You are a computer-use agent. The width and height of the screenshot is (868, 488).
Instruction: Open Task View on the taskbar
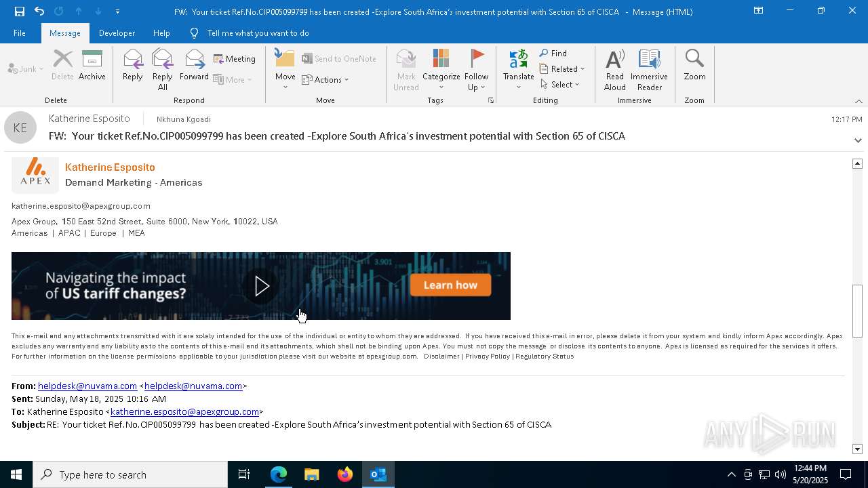[244, 474]
